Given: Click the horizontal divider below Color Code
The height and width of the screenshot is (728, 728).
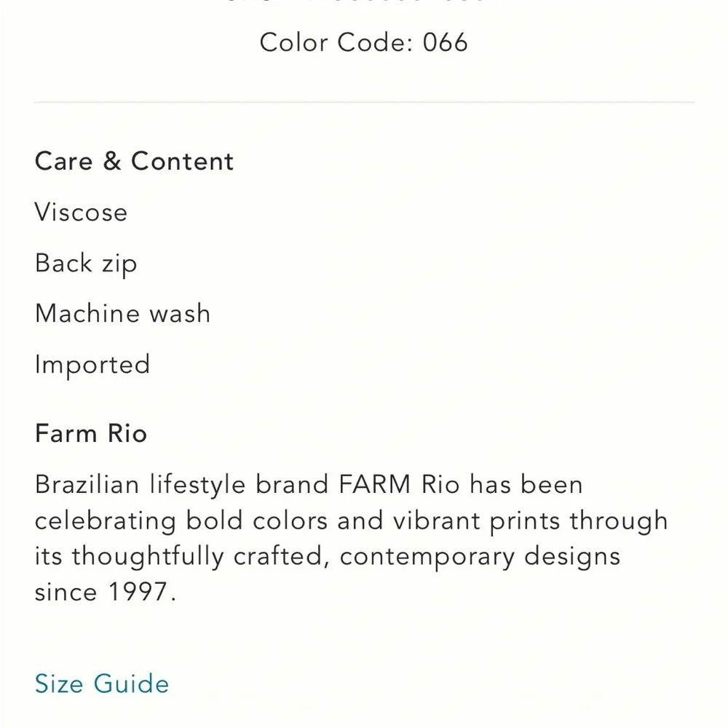Looking at the screenshot, I should pos(364,103).
